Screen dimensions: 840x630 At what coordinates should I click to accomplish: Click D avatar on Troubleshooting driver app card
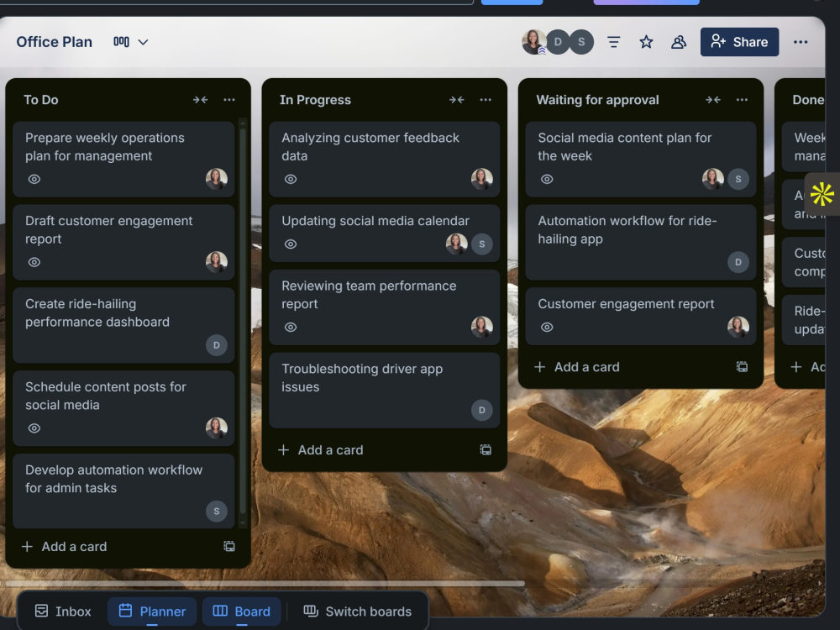coord(481,410)
